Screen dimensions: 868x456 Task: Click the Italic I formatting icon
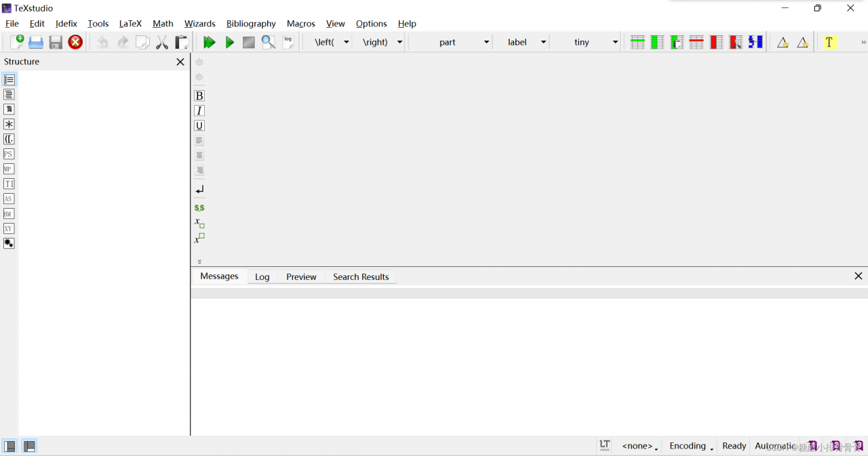(199, 110)
